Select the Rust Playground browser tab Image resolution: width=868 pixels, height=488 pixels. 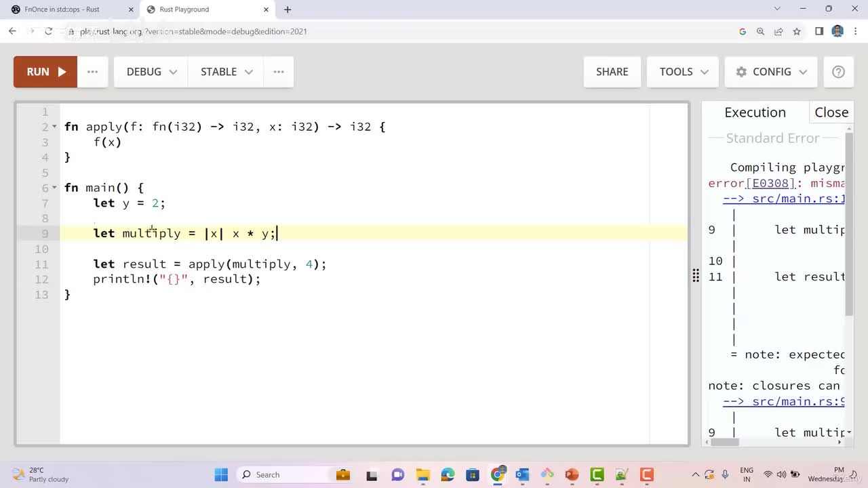203,9
